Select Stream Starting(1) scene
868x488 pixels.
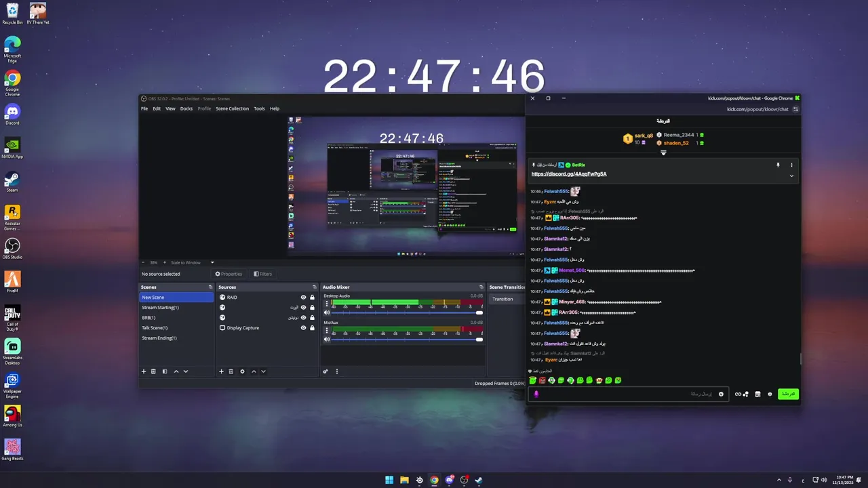[176, 308]
